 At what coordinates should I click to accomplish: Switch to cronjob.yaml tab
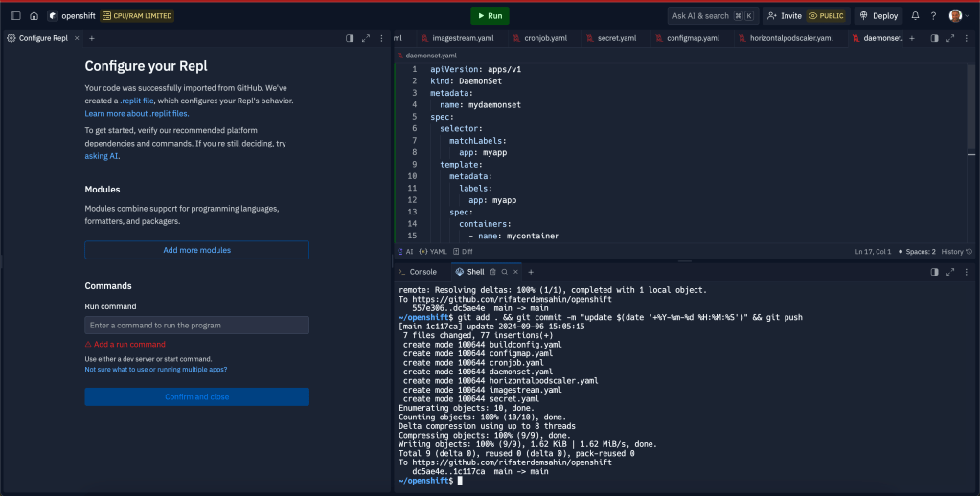tap(540, 38)
